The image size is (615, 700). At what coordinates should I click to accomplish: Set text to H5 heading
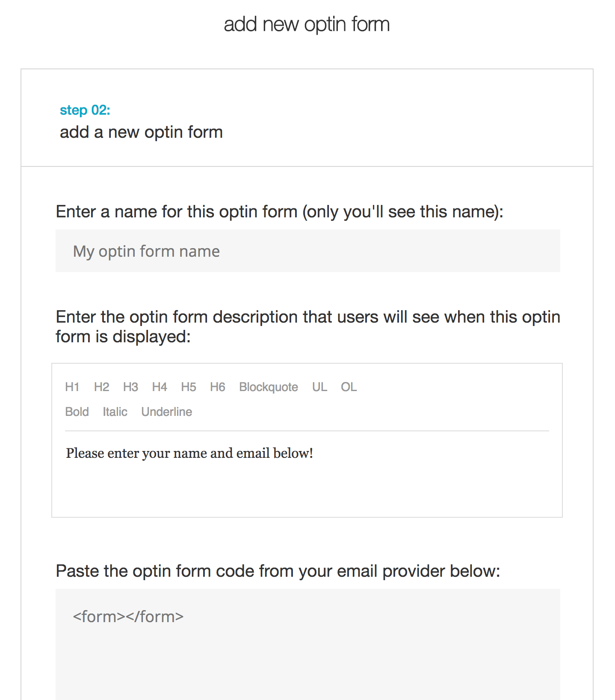tap(189, 387)
